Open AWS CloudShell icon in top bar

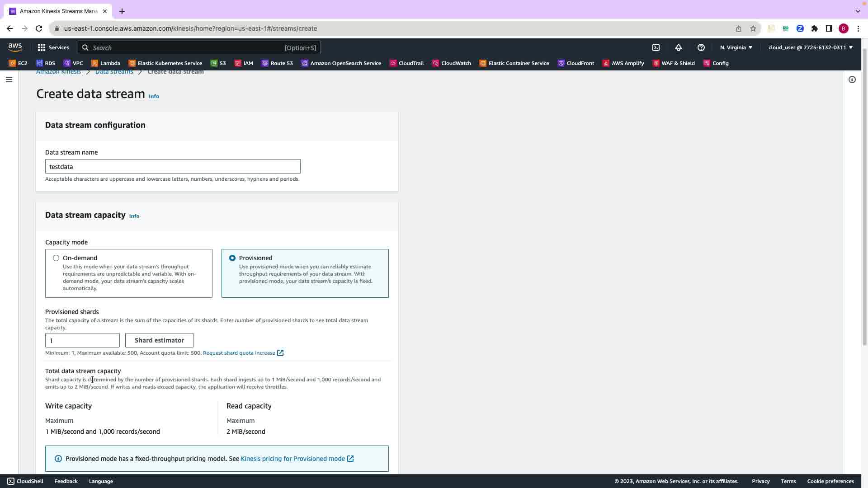coord(656,47)
